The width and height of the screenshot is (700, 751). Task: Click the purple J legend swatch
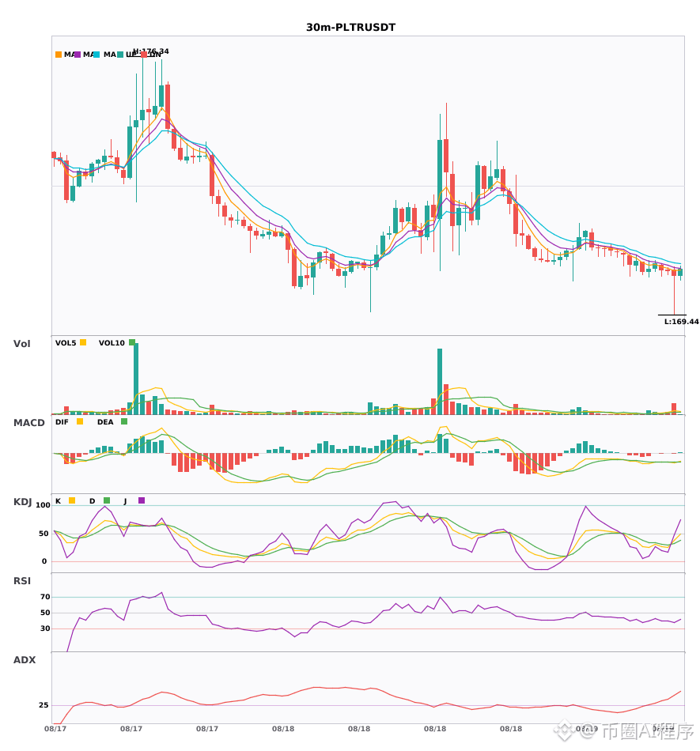142,500
